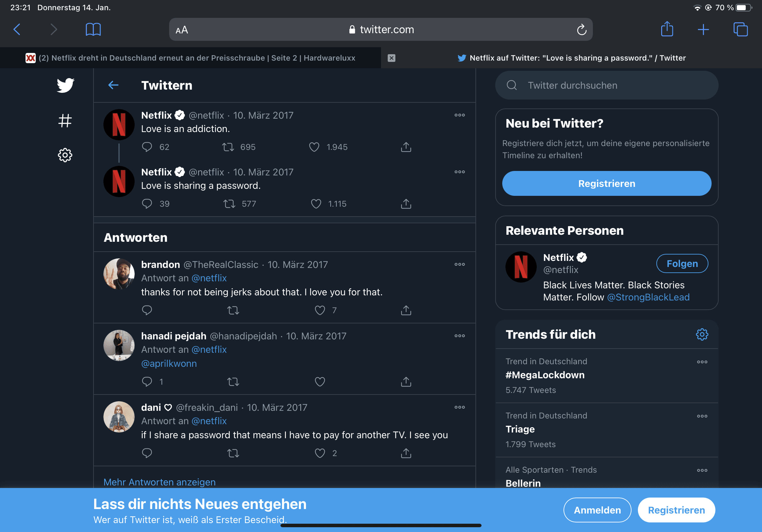Open the @aprilkwonn mention link
The height and width of the screenshot is (532, 762).
169,364
